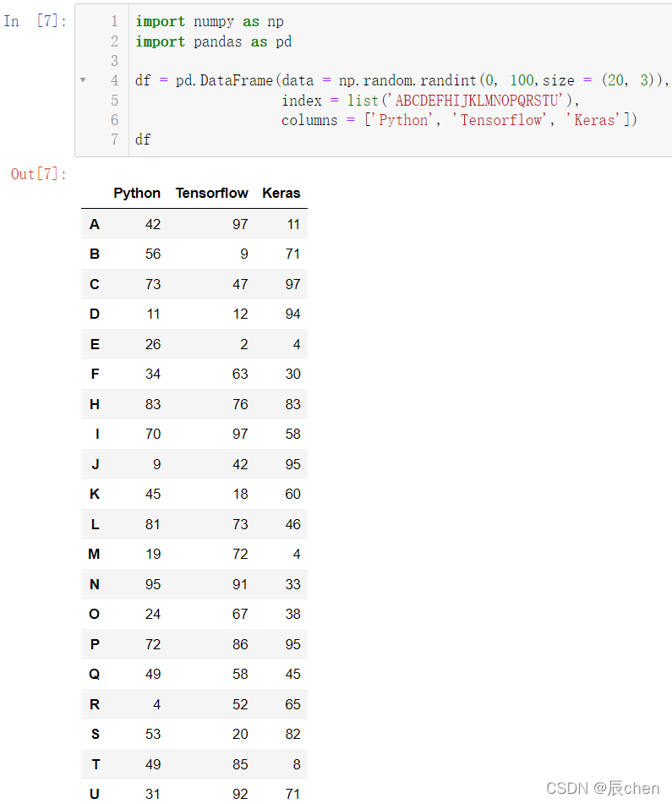The width and height of the screenshot is (672, 804).
Task: Click Keras value 8 in row T
Action: [x=297, y=764]
